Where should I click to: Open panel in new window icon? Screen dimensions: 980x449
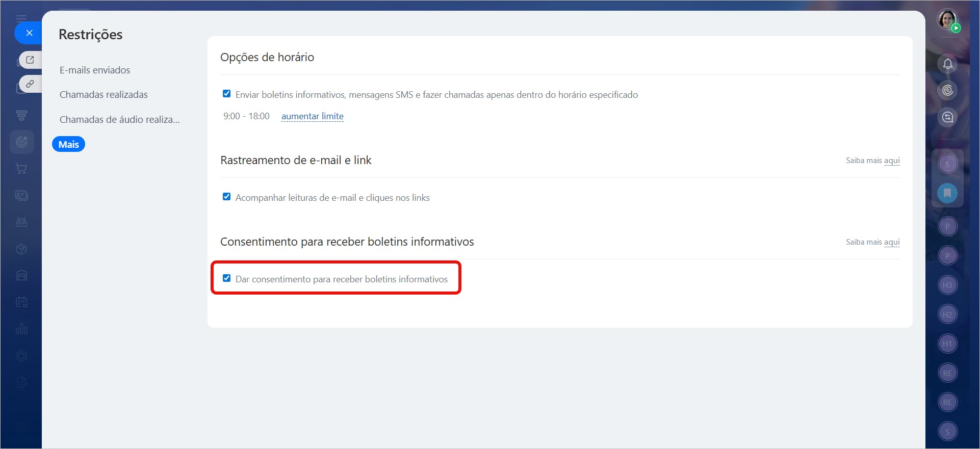pyautogui.click(x=30, y=60)
